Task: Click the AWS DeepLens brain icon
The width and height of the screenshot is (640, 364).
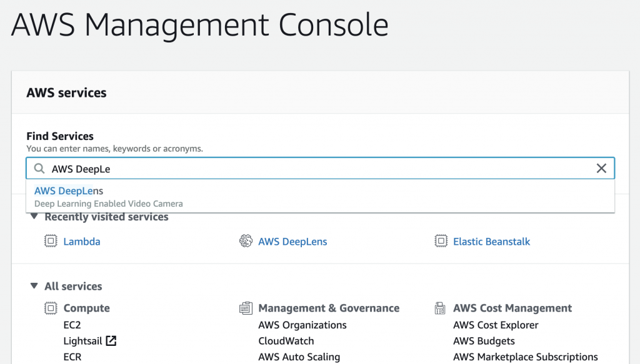Action: [246, 241]
